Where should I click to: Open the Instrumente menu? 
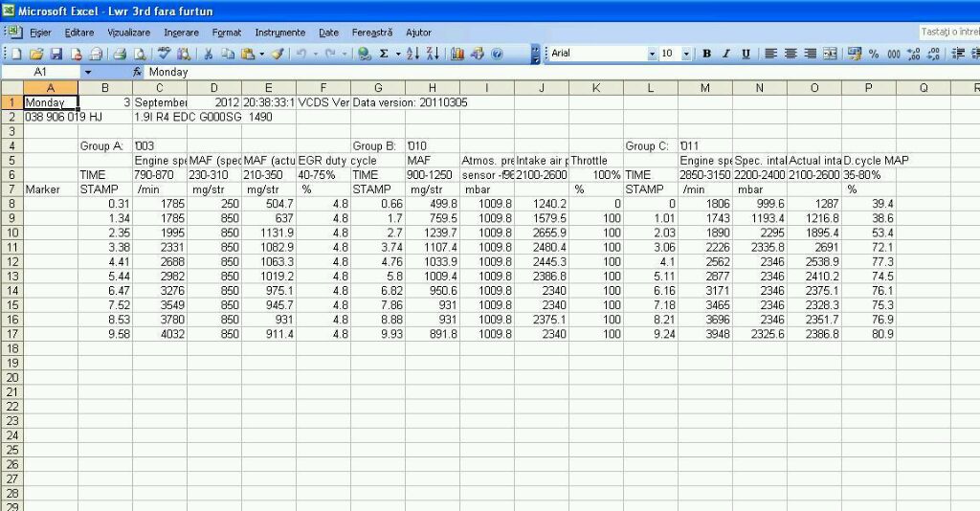280,33
